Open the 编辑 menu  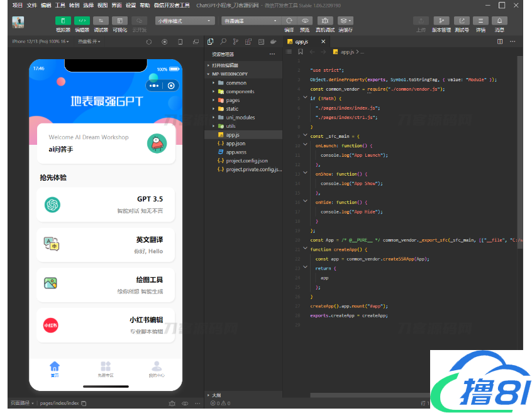click(x=46, y=6)
